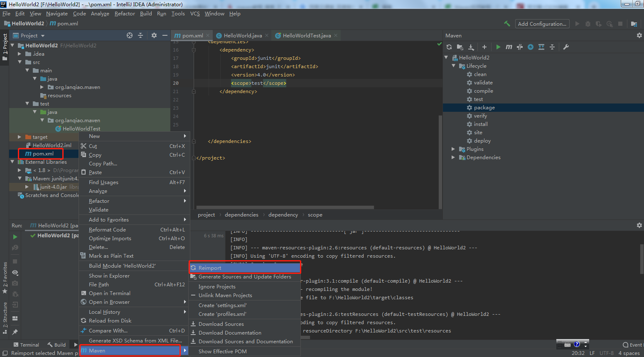Select Reload from Disk in context menu

134,320
